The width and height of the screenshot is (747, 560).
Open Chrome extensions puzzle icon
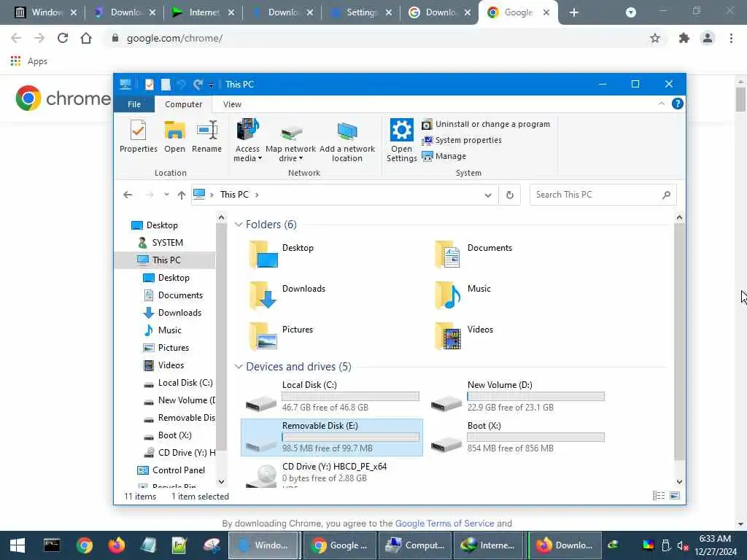[684, 38]
